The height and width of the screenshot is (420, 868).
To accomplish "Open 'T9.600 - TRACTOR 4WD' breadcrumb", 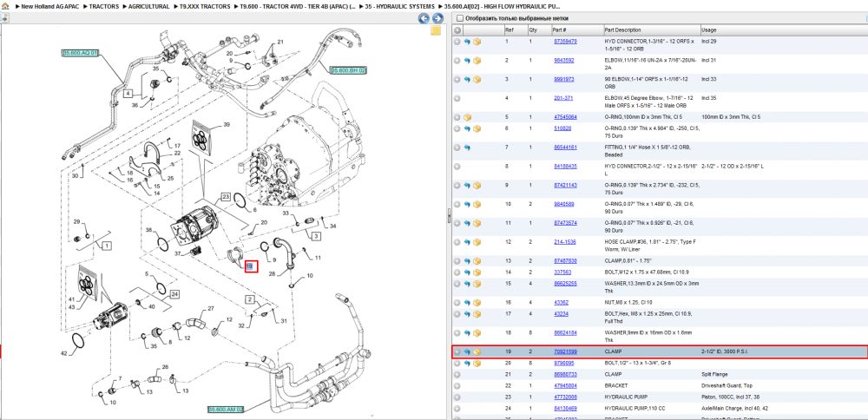I will [297, 6].
